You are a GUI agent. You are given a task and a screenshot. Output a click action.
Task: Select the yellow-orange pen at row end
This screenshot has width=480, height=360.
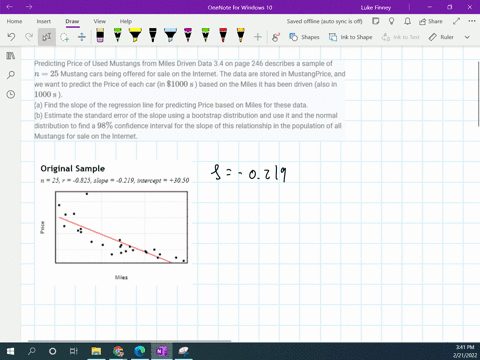pyautogui.click(x=241, y=35)
